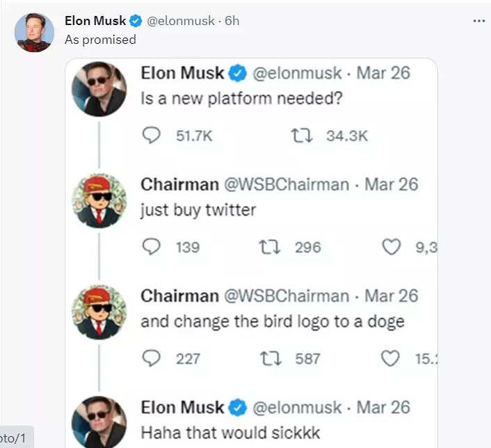Open Elon Musk avatar beside "Haha that would sickkk"

99,421
